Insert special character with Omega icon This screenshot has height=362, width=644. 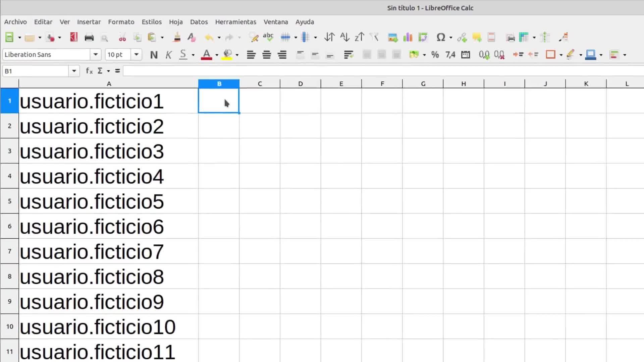[x=440, y=37]
